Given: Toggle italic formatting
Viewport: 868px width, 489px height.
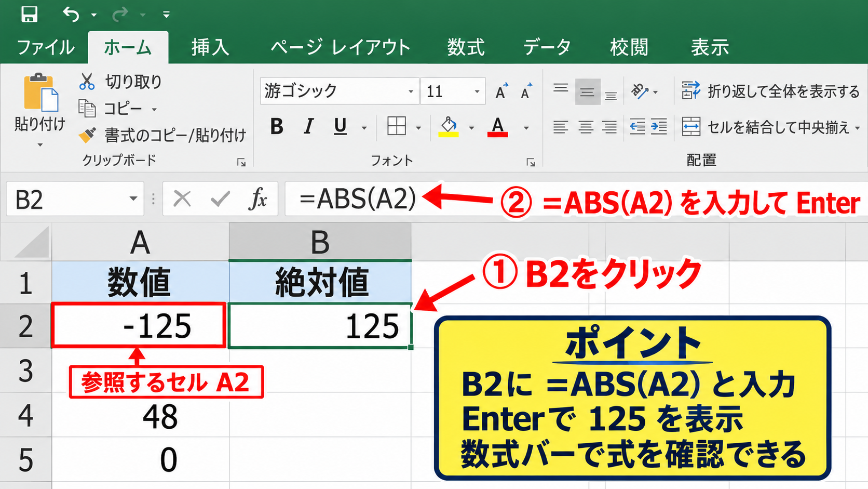Looking at the screenshot, I should click(309, 126).
